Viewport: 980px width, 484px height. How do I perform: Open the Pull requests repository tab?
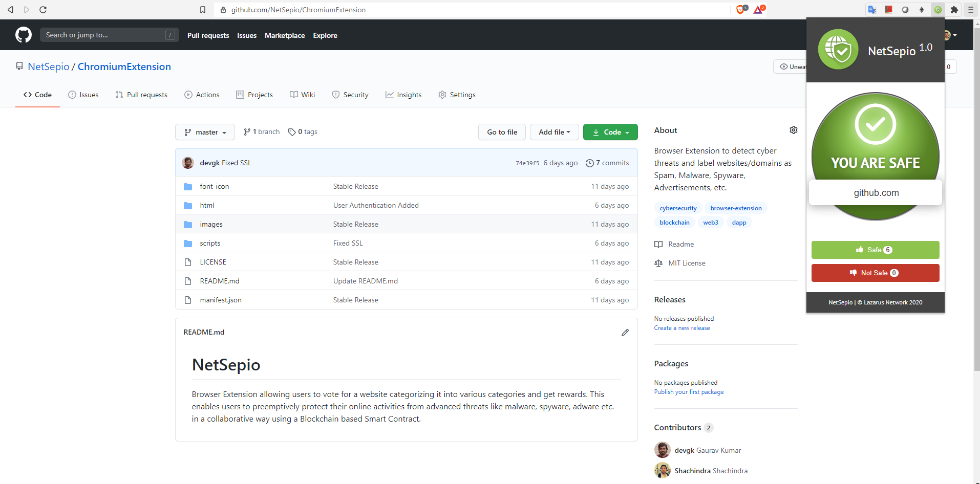click(141, 95)
